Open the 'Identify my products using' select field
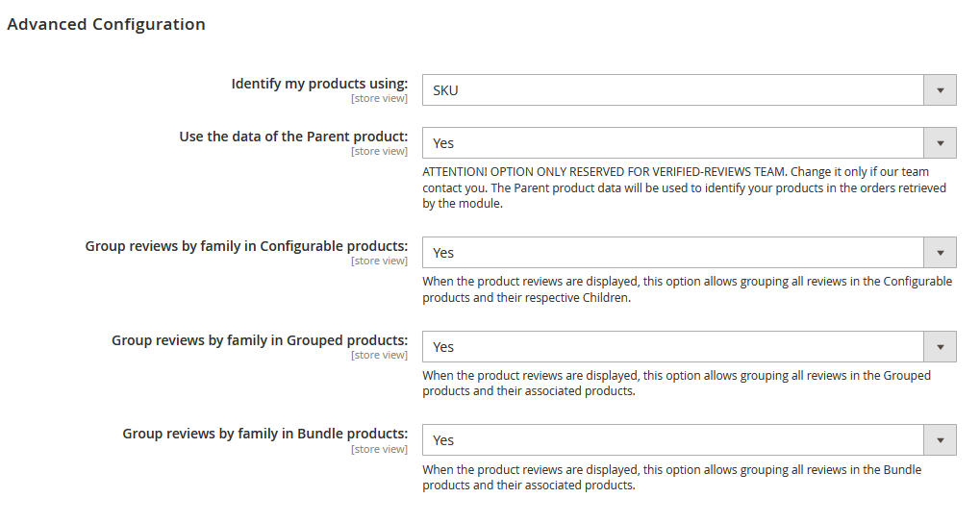980x523 pixels. pos(673,90)
